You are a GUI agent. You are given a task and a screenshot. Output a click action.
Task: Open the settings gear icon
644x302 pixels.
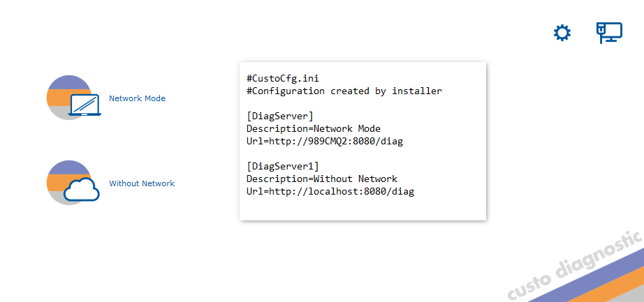(562, 33)
